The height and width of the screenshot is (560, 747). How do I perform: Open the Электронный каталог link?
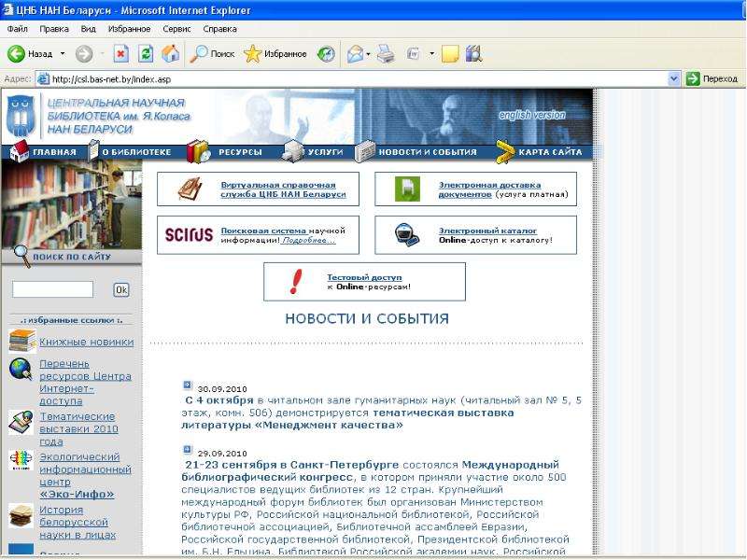pyautogui.click(x=487, y=231)
